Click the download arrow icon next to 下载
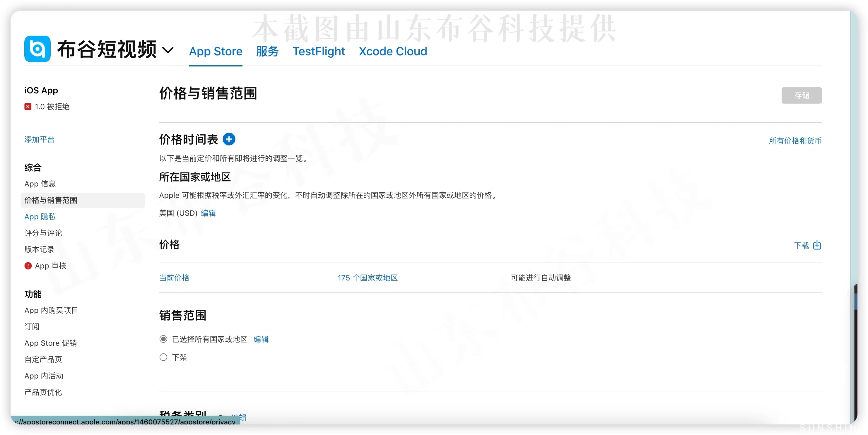Viewport: 868px width, 435px height. pyautogui.click(x=817, y=245)
